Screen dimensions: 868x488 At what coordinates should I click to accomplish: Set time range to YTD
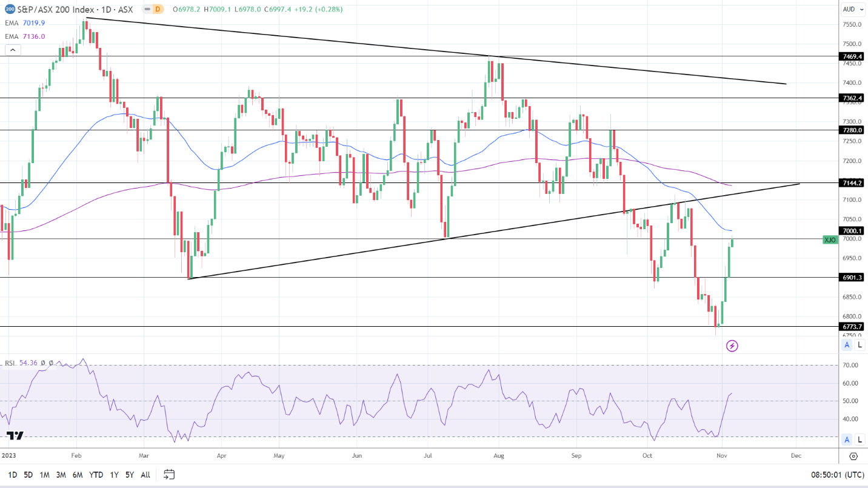click(96, 475)
